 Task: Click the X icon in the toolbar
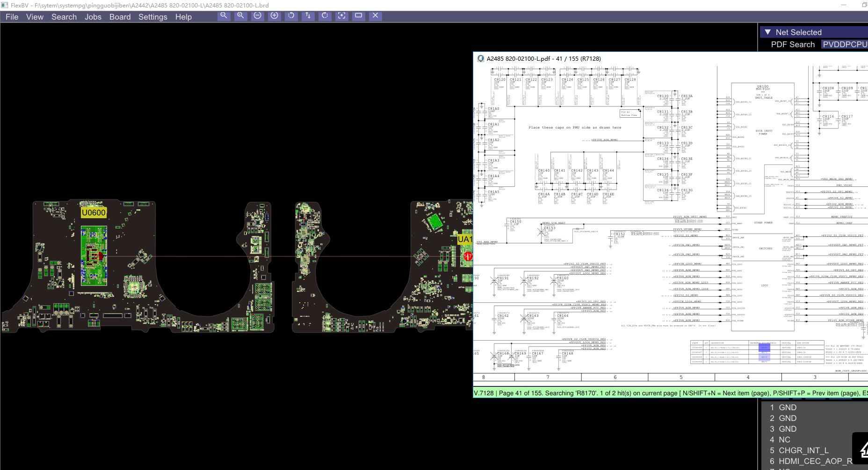coord(375,15)
